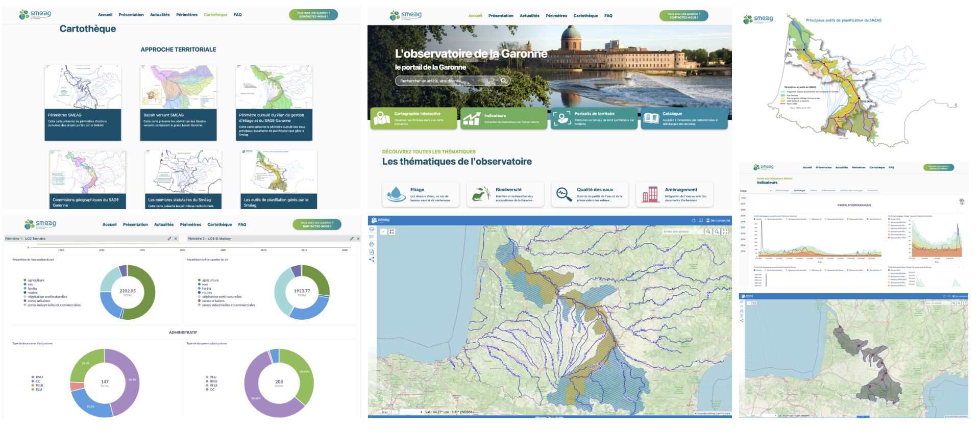Click home icon in map viewer header
980x433 pixels.
pyautogui.click(x=694, y=220)
